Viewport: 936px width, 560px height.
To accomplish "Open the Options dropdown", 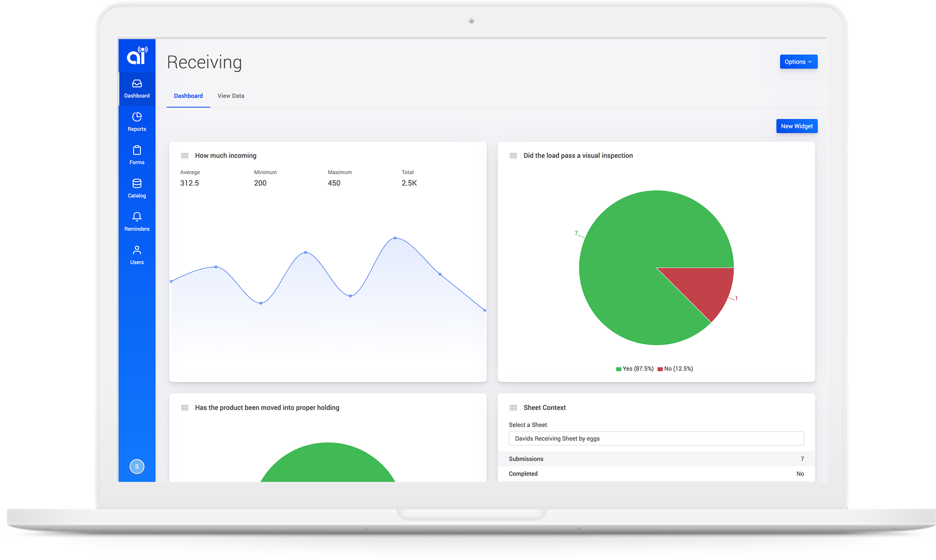I will pos(799,62).
